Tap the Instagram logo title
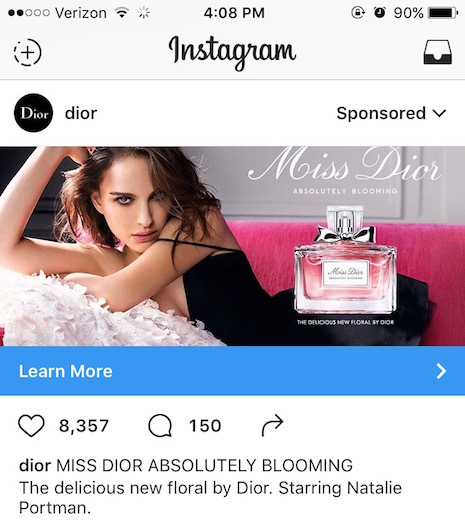Image resolution: width=465 pixels, height=531 pixels. tap(232, 52)
